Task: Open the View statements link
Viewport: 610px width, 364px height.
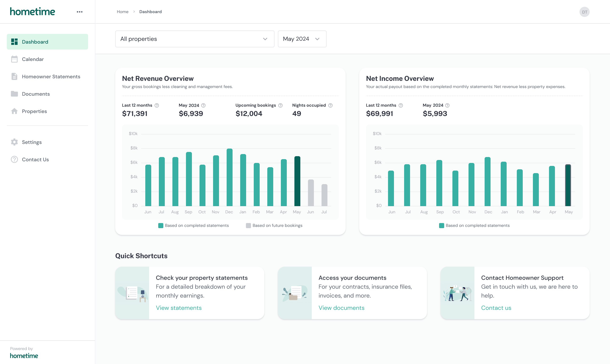Action: pyautogui.click(x=179, y=308)
